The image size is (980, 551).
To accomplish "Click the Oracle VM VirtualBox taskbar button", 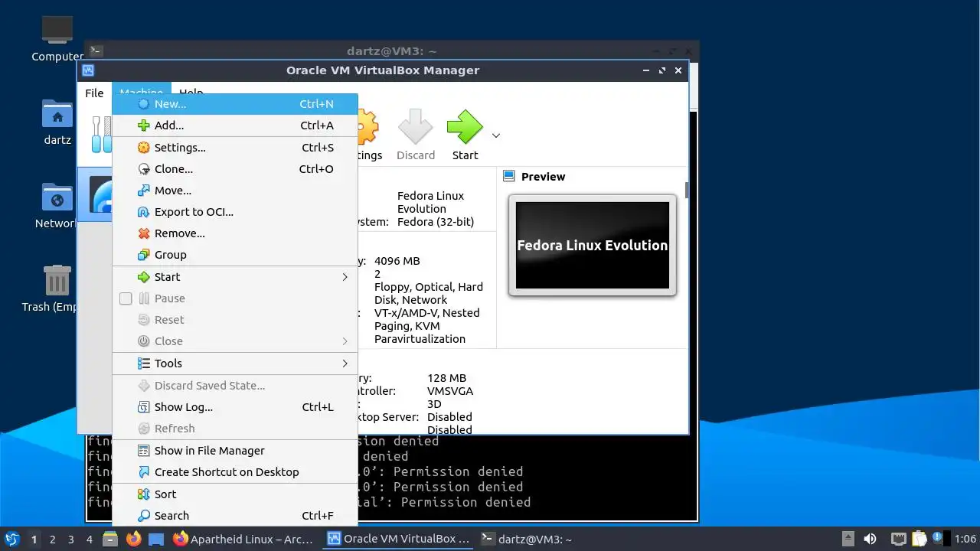I will [x=398, y=539].
